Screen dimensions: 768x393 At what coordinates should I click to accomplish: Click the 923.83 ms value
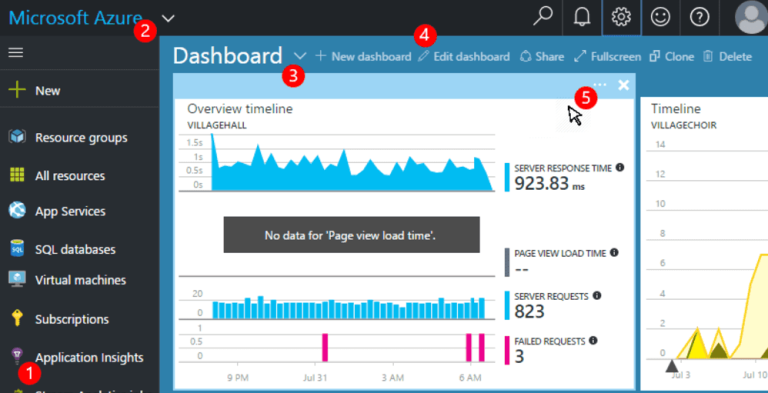(x=550, y=184)
